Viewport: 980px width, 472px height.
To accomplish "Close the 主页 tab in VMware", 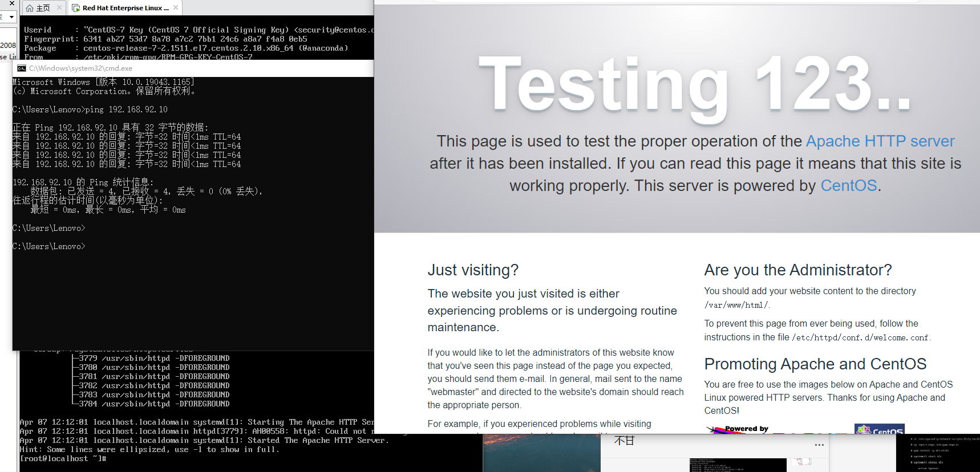I will [59, 7].
